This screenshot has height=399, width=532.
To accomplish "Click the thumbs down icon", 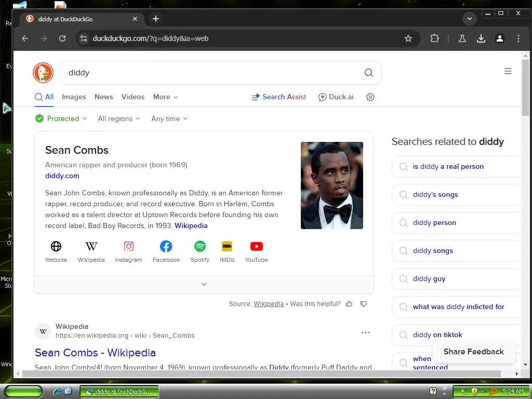I will [363, 304].
